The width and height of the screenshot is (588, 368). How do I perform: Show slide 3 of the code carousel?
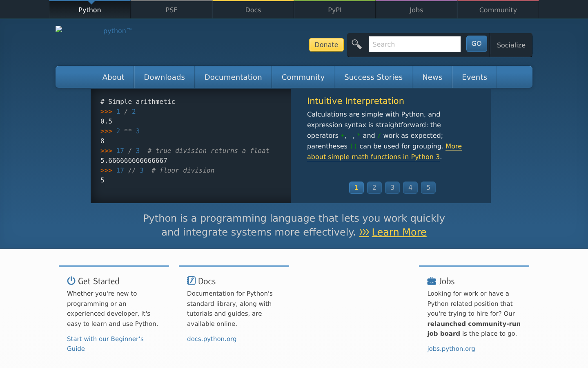[x=392, y=188]
